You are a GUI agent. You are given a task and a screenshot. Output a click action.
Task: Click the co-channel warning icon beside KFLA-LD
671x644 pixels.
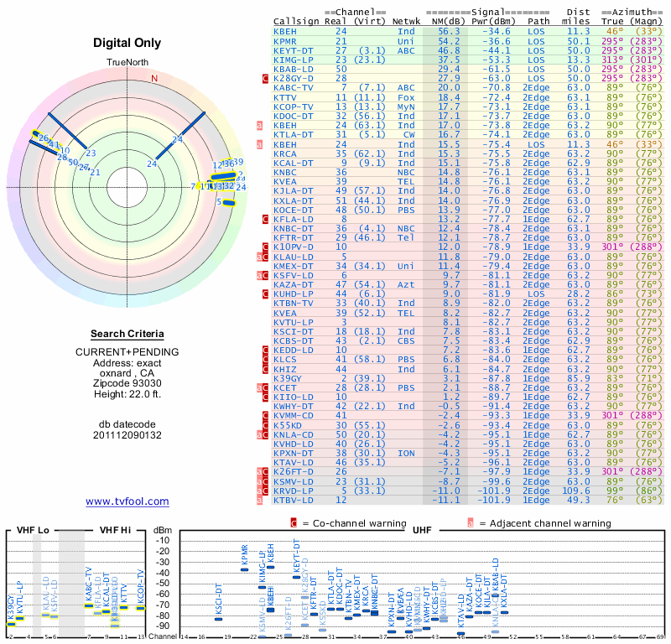(265, 219)
